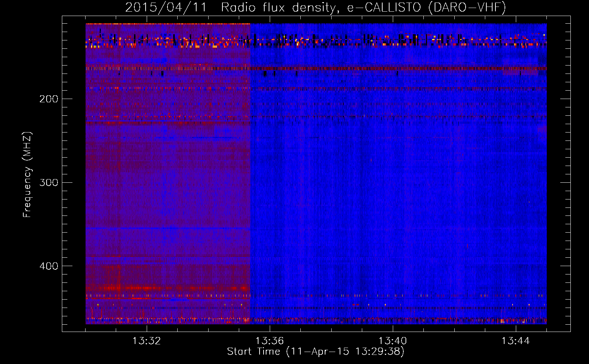Click the 13:36 time tick label
Viewport: 589px width, 364px height.
(x=270, y=341)
